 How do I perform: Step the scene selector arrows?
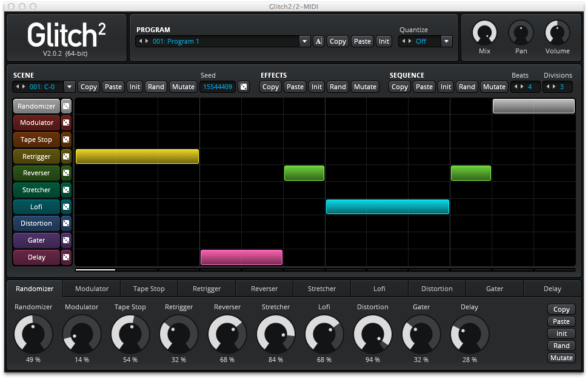click(x=20, y=87)
